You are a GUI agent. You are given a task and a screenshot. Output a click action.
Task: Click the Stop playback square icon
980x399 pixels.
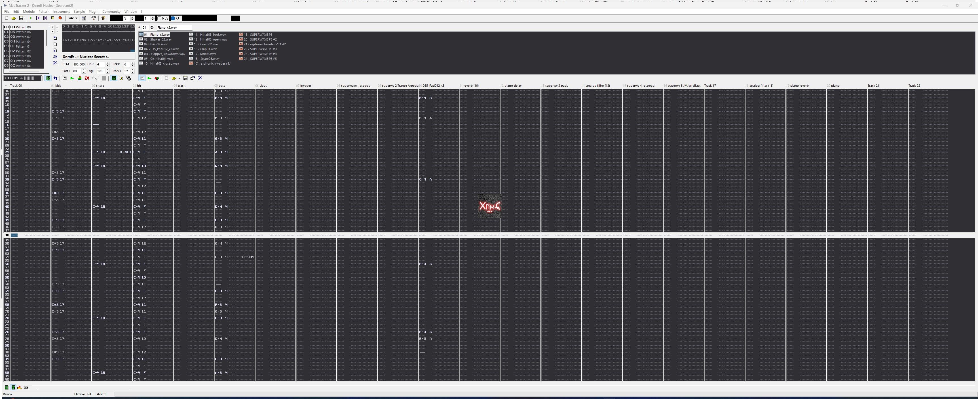pyautogui.click(x=53, y=18)
